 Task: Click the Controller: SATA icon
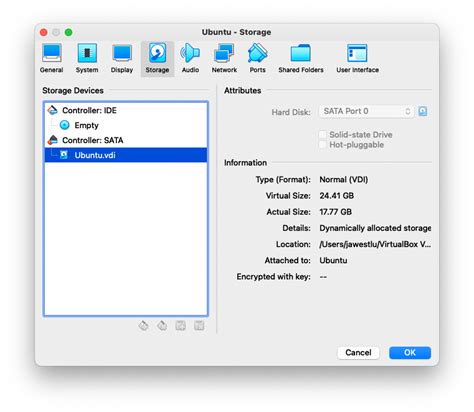[52, 140]
